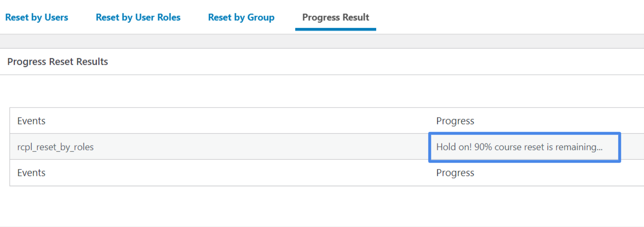Switch to the Reset by User Roles tab
The height and width of the screenshot is (227, 644).
(x=138, y=17)
